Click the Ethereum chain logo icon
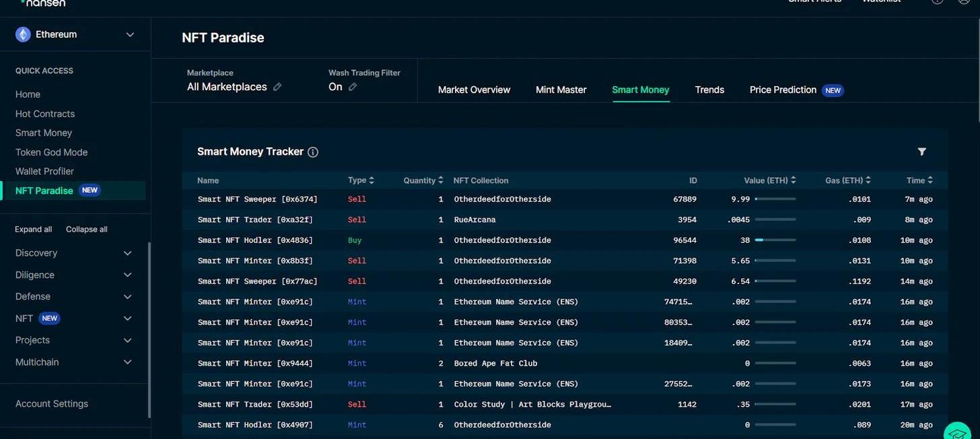Screen dimensions: 980x439 (24, 34)
